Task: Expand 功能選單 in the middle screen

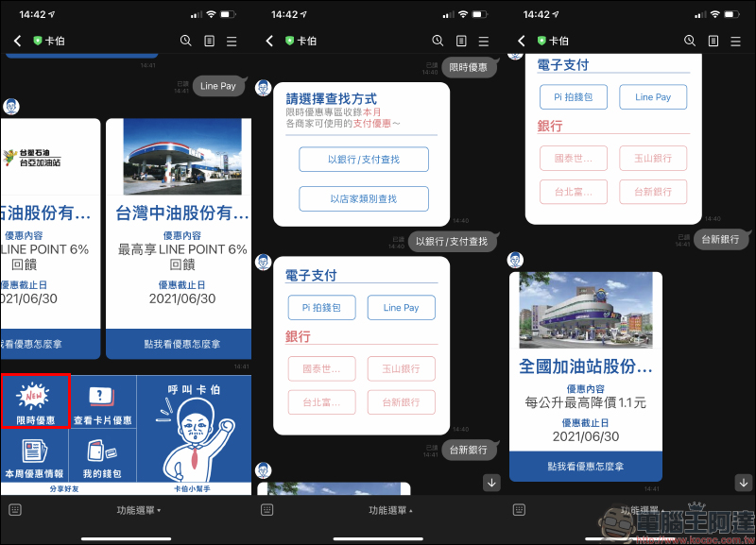Action: 390,510
